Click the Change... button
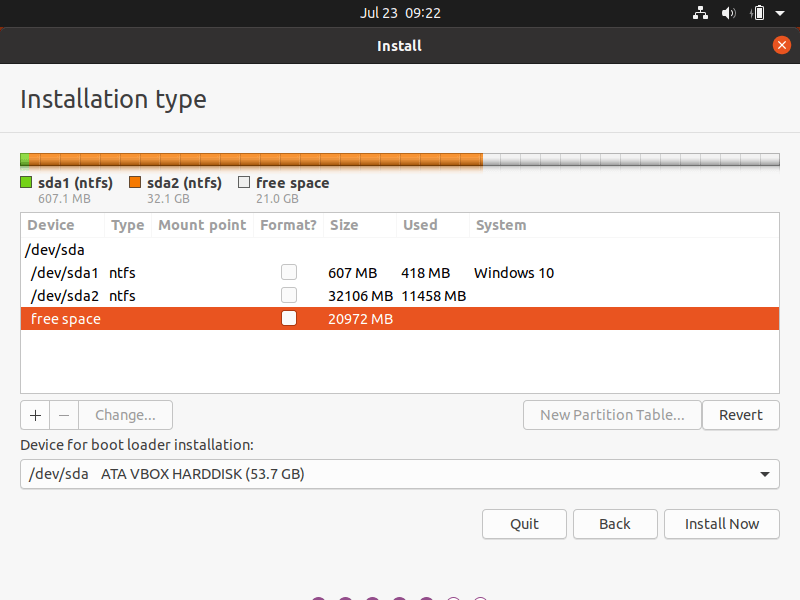The width and height of the screenshot is (800, 600). [x=126, y=415]
